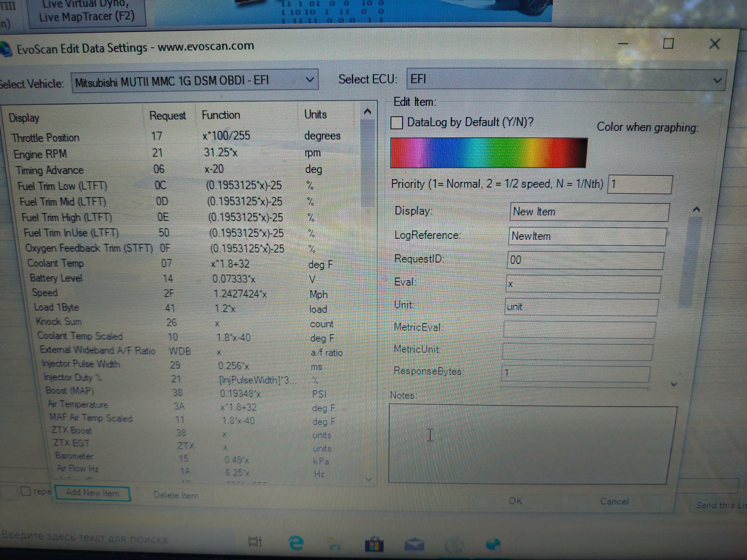Open Microsoft Store from the taskbar
The width and height of the screenshot is (747, 560).
coord(374,544)
